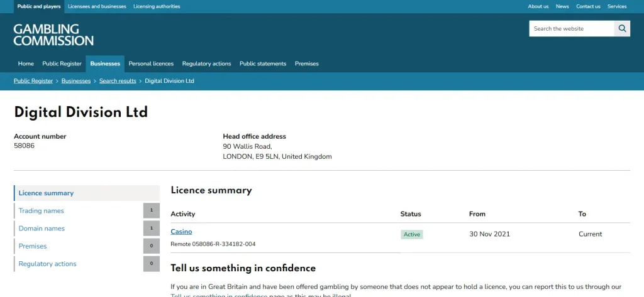
Task: Click Tell us something in confidence heading
Action: click(x=243, y=268)
